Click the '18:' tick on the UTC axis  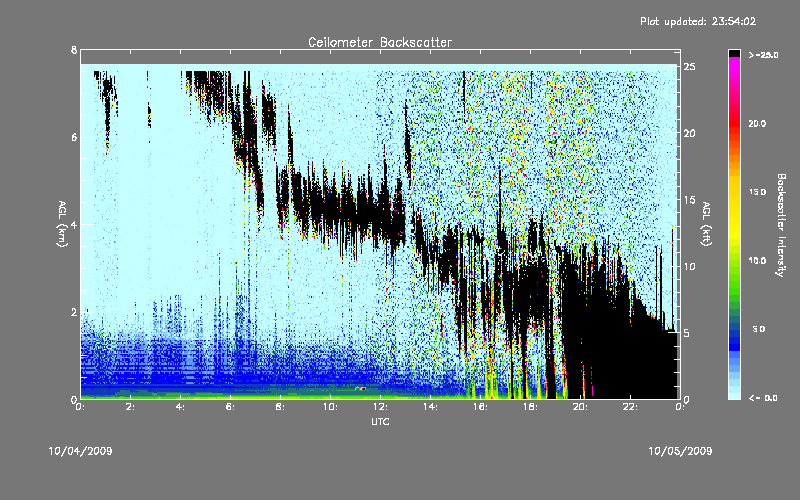530,407
